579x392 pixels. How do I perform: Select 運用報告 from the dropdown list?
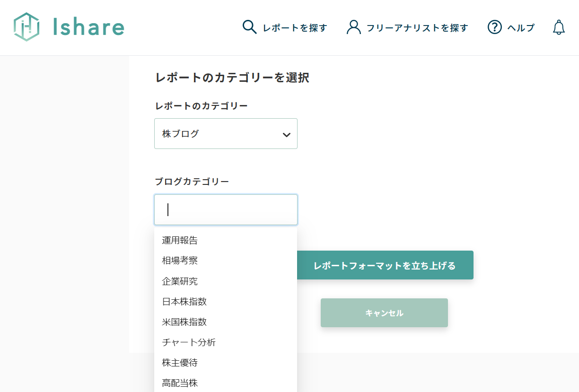coord(180,240)
